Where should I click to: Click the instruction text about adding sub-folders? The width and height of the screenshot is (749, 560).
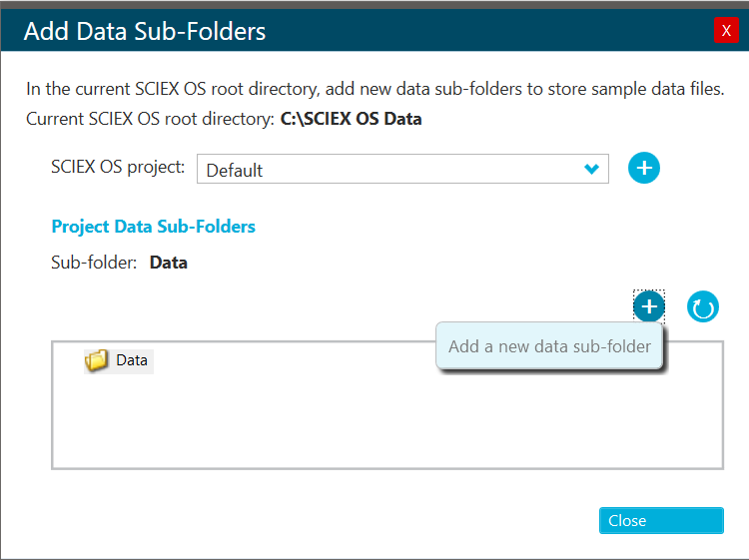pos(374,90)
